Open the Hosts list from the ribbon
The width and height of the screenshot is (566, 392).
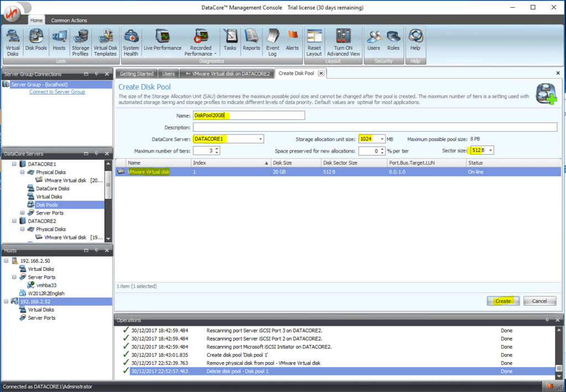pyautogui.click(x=59, y=41)
